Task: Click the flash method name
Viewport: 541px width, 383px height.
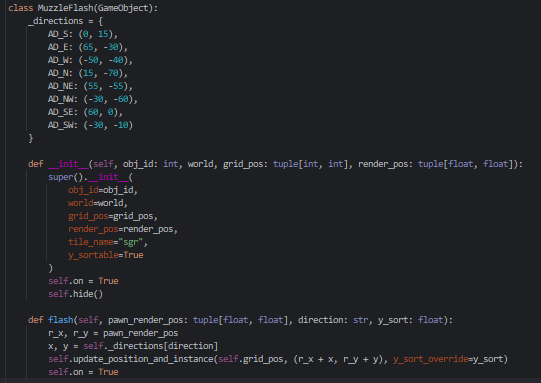Action: pyautogui.click(x=60, y=320)
